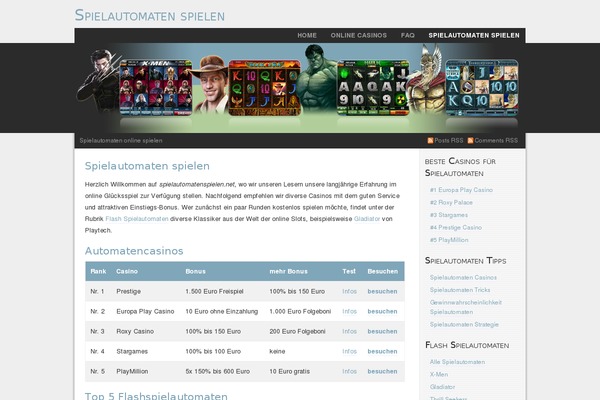The image size is (600, 400).
Task: Click the '1.500 Euro Freispiel' cell
Action: [214, 291]
